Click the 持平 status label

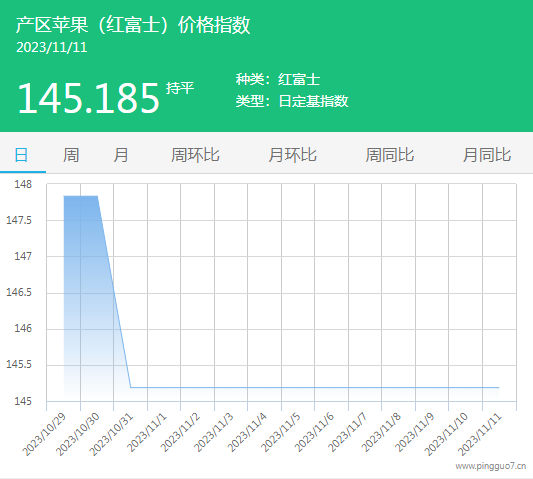click(180, 88)
